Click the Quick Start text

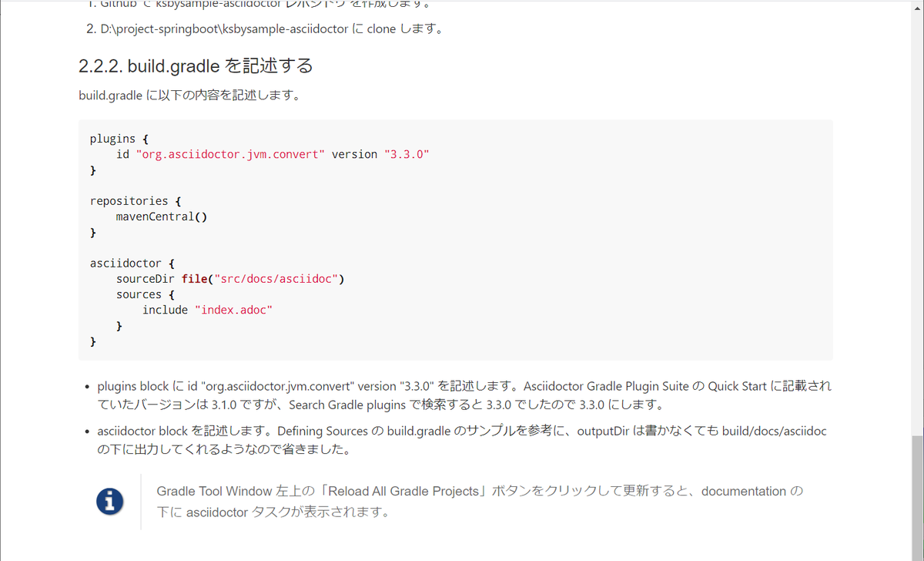(x=734, y=386)
